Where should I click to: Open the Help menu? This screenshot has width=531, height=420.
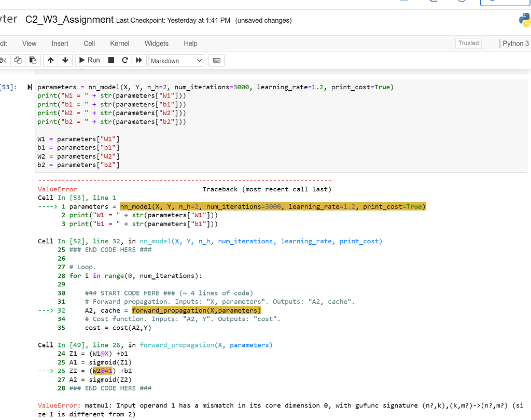point(190,44)
